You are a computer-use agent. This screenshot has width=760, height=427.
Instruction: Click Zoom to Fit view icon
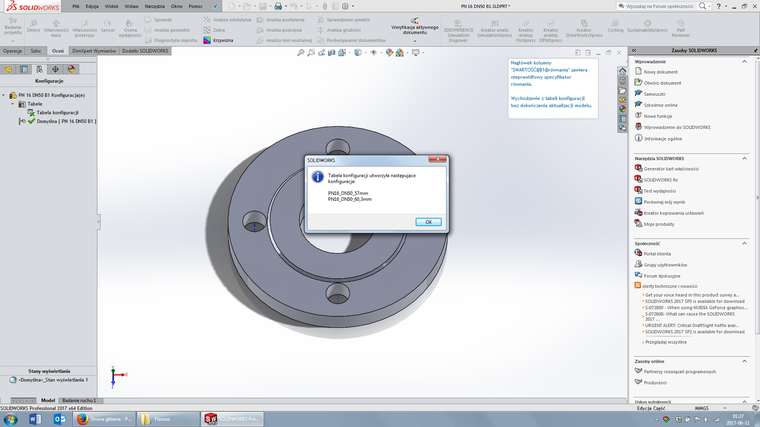point(301,52)
